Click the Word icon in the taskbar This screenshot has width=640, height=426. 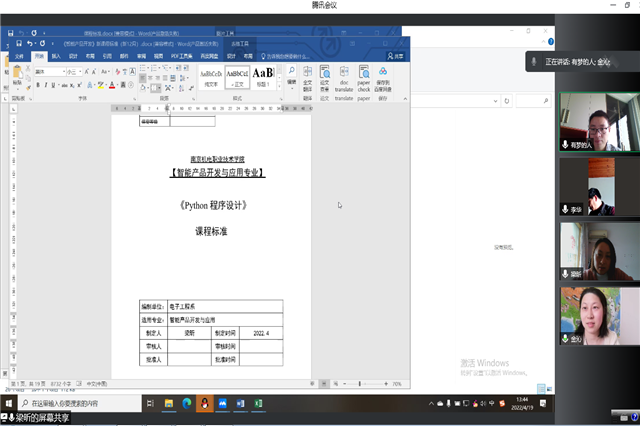pyautogui.click(x=239, y=403)
